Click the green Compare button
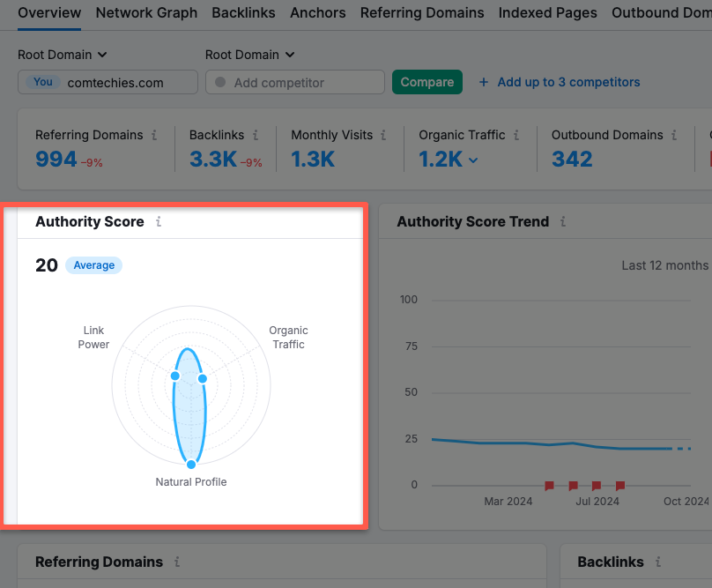This screenshot has height=588, width=712. [x=426, y=81]
